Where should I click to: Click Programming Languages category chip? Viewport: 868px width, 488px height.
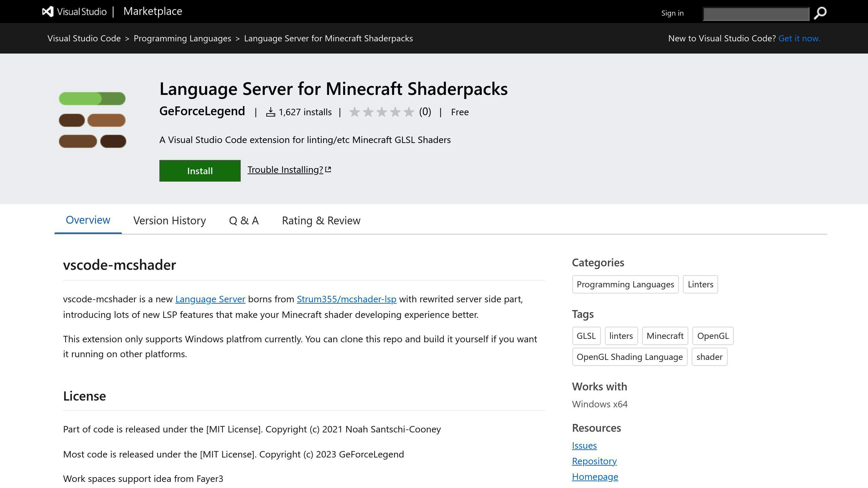coord(625,284)
